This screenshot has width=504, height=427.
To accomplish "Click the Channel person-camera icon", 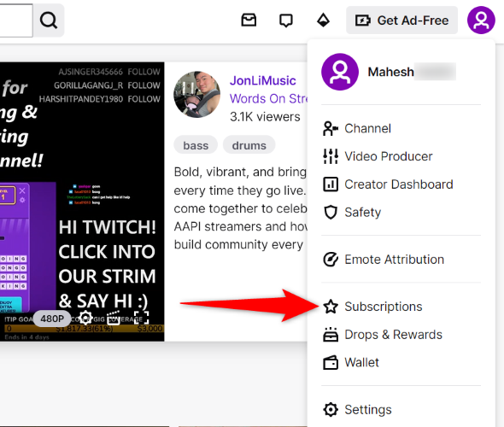I will (331, 128).
